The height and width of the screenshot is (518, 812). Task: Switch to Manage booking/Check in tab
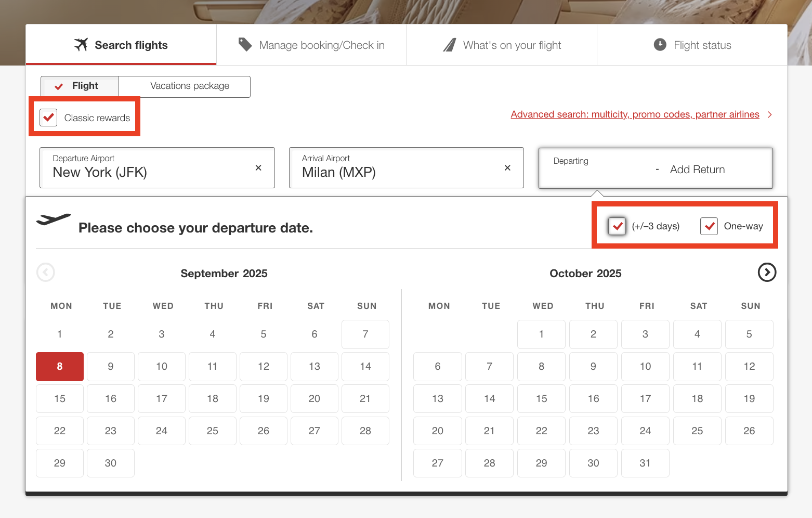coord(311,45)
